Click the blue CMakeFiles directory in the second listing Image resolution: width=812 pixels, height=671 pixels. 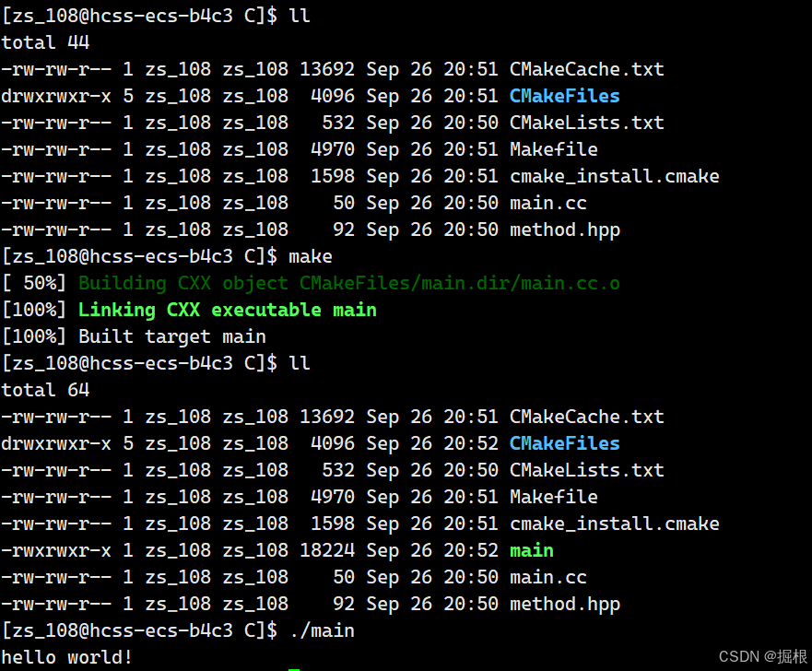click(564, 443)
